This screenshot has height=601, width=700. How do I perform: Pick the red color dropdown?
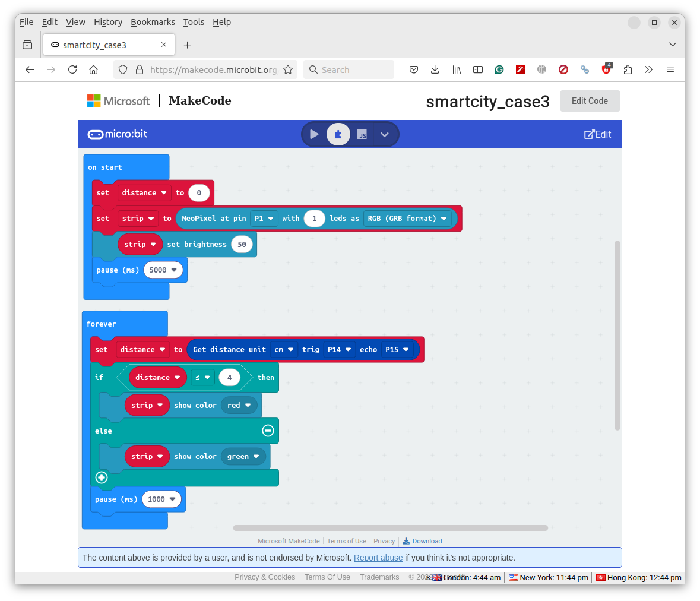[239, 405]
